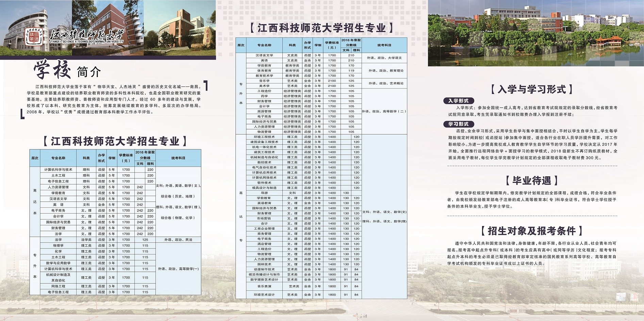Select the 酒店管理 major cell
This screenshot has height=321, width=644.
(x=264, y=244)
